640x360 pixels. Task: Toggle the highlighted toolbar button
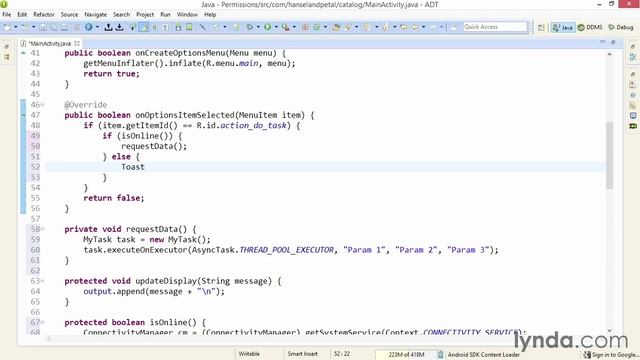(x=144, y=27)
